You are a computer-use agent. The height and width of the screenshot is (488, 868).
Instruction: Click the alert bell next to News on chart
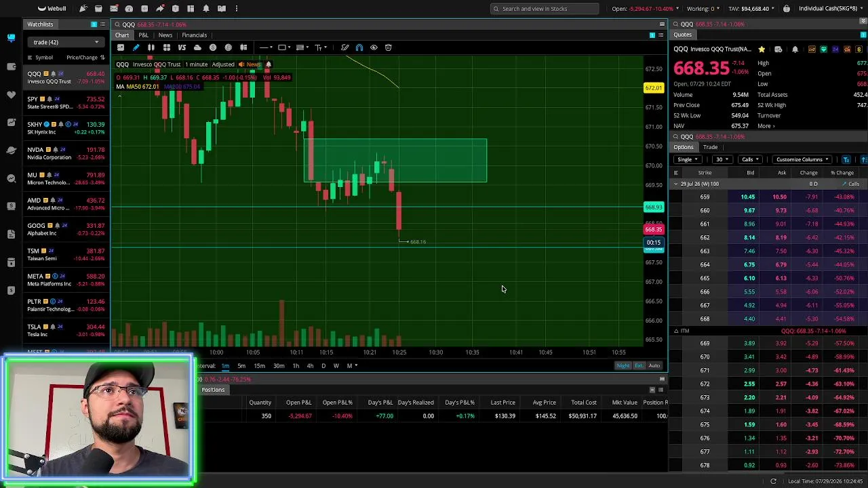268,64
